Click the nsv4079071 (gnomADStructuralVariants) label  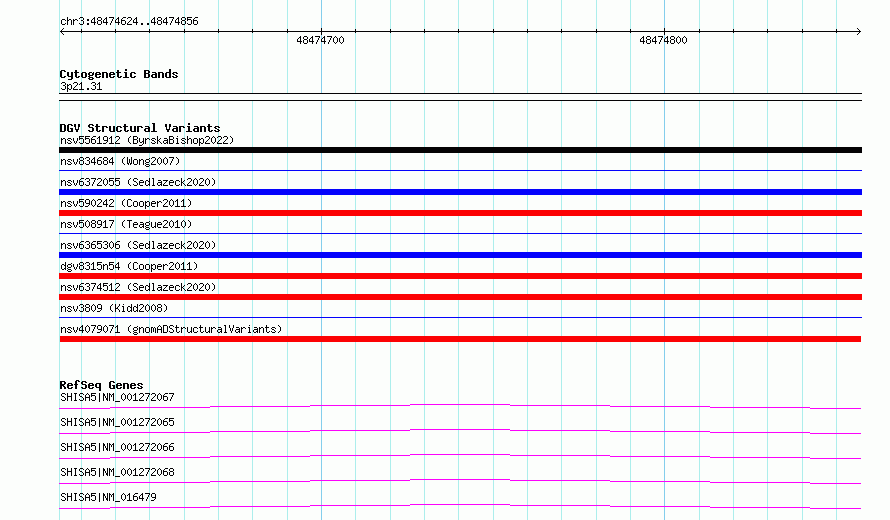tap(171, 329)
